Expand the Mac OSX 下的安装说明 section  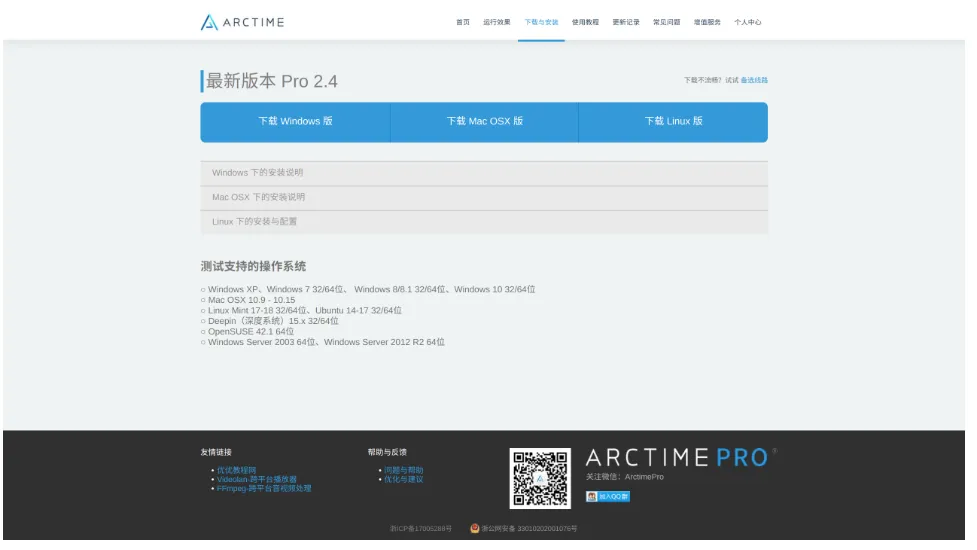pyautogui.click(x=484, y=197)
